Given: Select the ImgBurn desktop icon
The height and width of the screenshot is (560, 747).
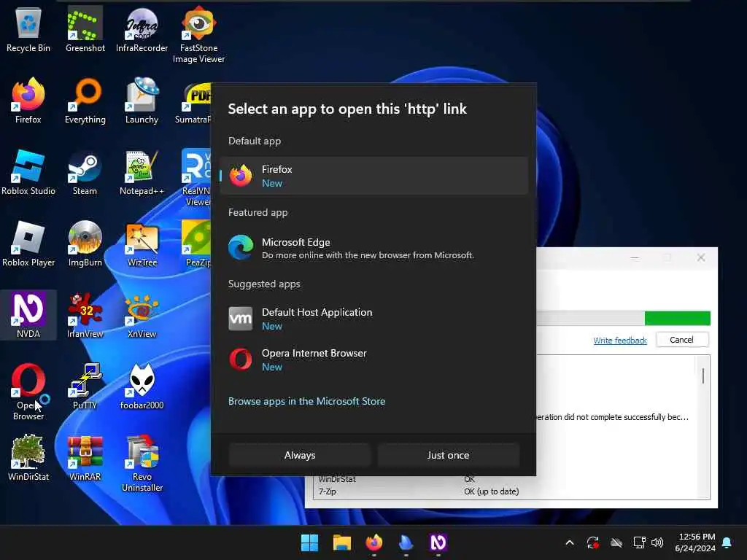Looking at the screenshot, I should pos(85,244).
